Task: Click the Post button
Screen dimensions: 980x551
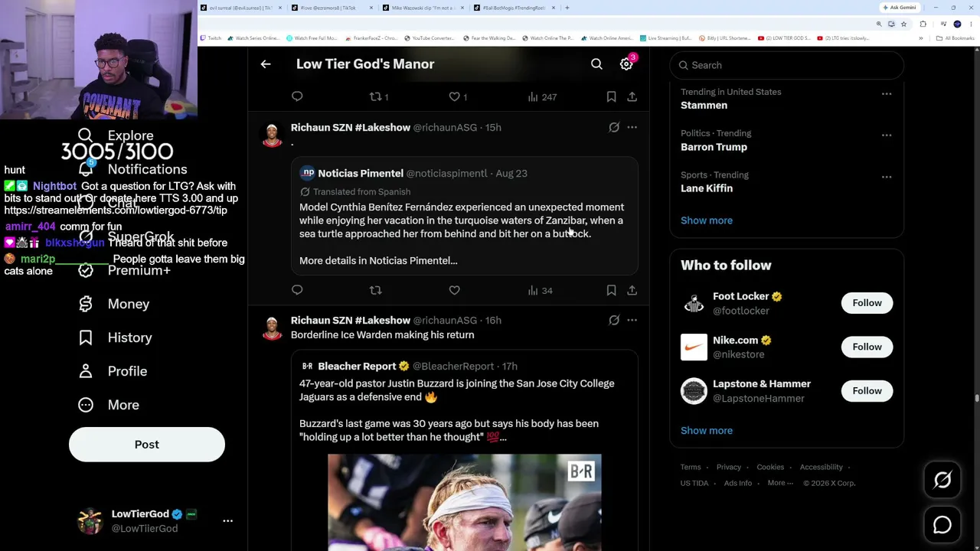Action: click(147, 445)
